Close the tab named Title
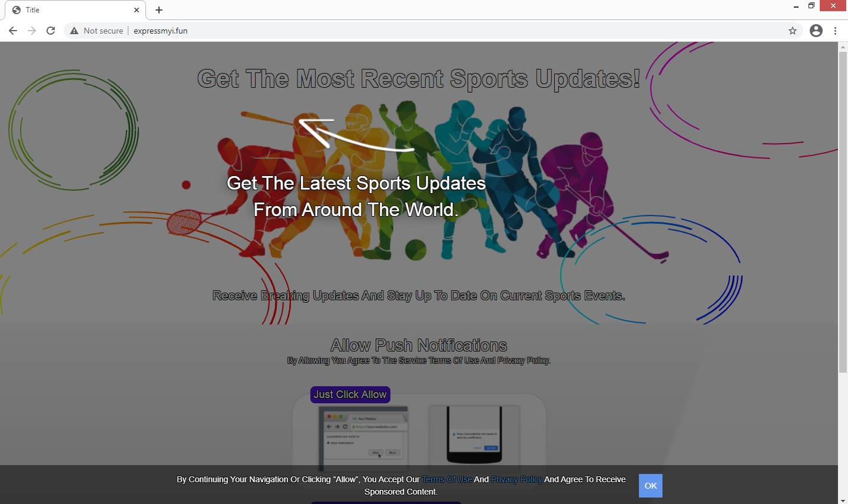848x504 pixels. click(x=137, y=10)
